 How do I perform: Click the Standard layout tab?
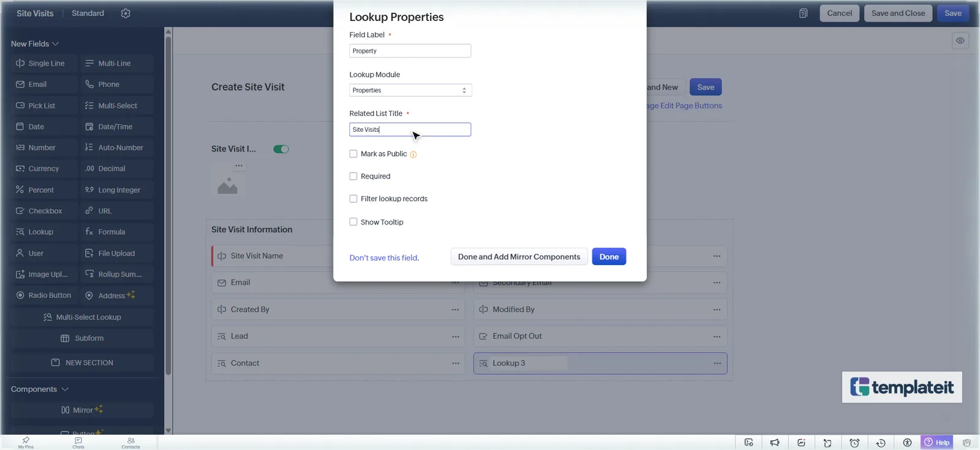pos(88,13)
